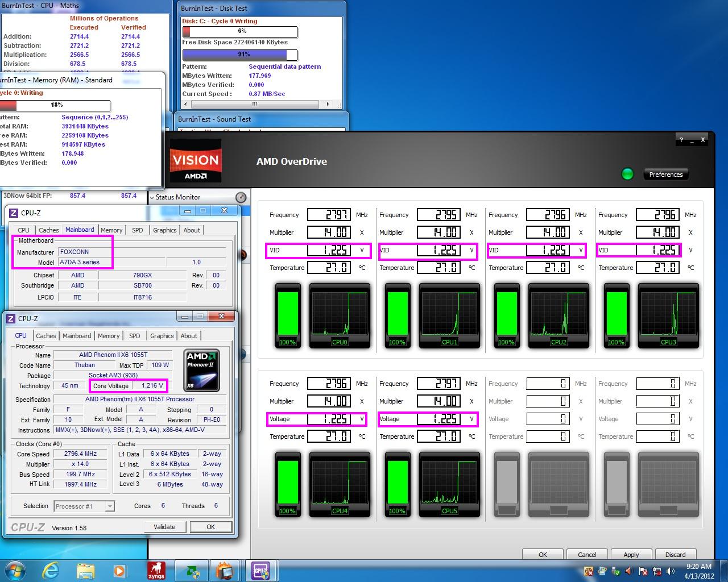728x582 pixels.
Task: Click the CPU5 usage graph
Action: click(449, 484)
